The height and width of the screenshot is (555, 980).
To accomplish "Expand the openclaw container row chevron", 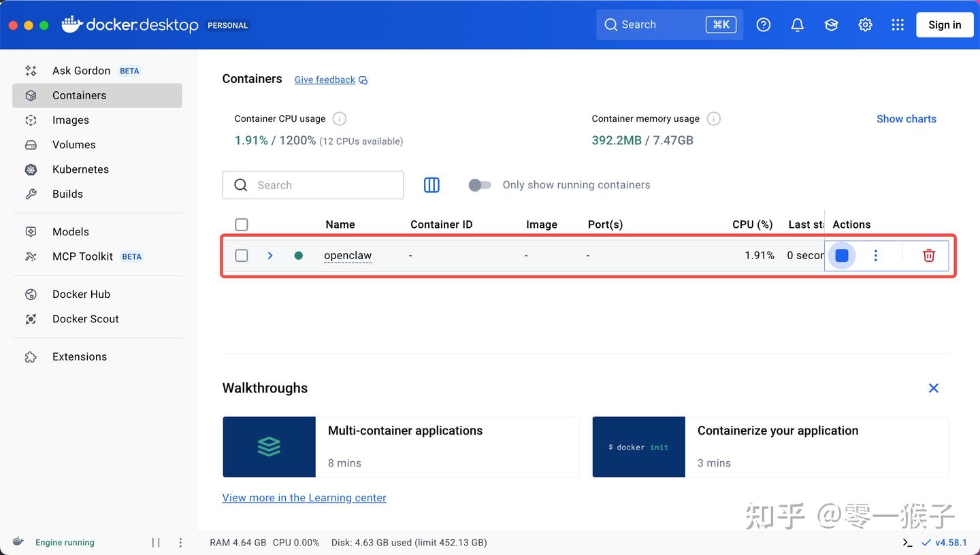I will click(x=270, y=255).
